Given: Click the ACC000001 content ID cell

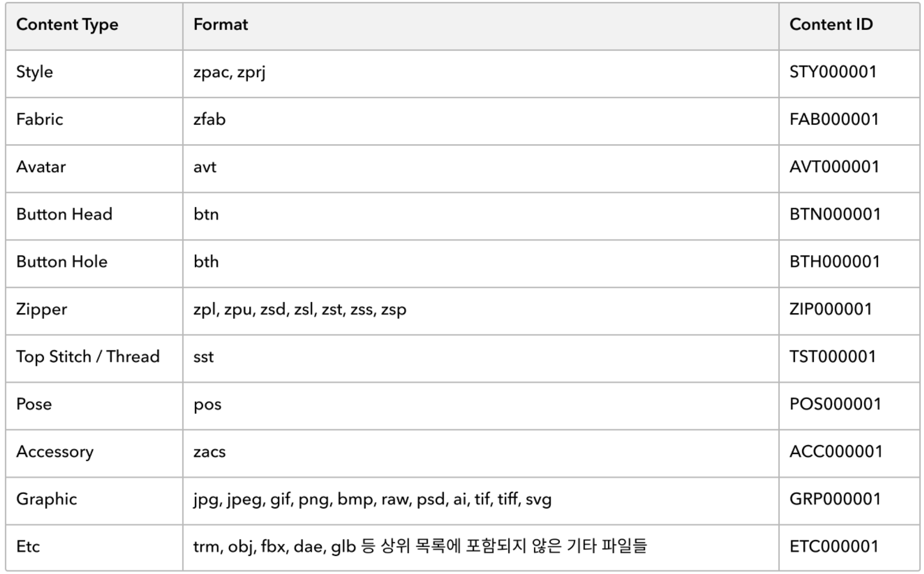Looking at the screenshot, I should pyautogui.click(x=836, y=452).
